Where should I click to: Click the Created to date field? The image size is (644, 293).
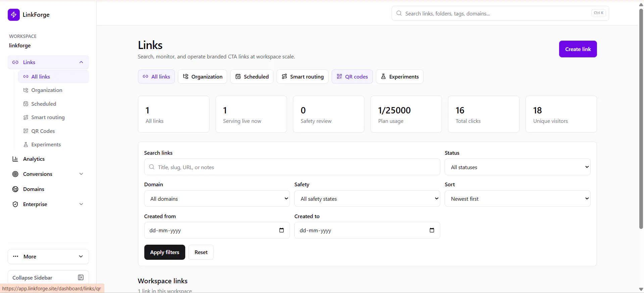(x=367, y=230)
